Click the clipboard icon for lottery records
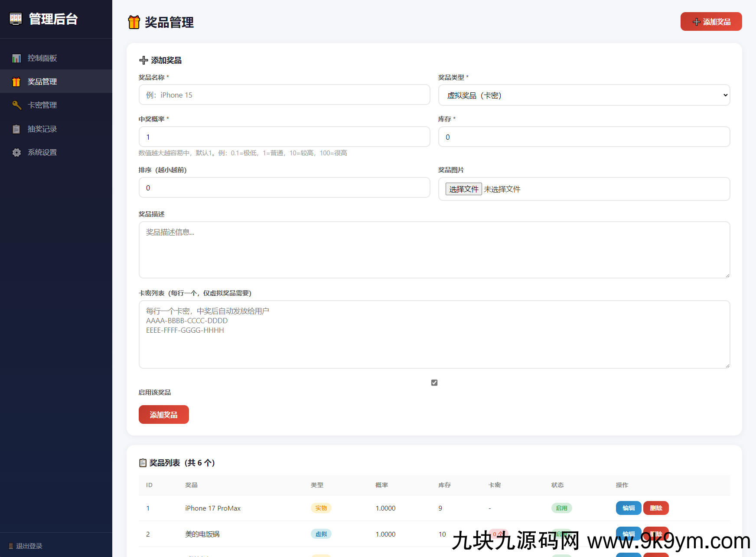 click(x=16, y=129)
